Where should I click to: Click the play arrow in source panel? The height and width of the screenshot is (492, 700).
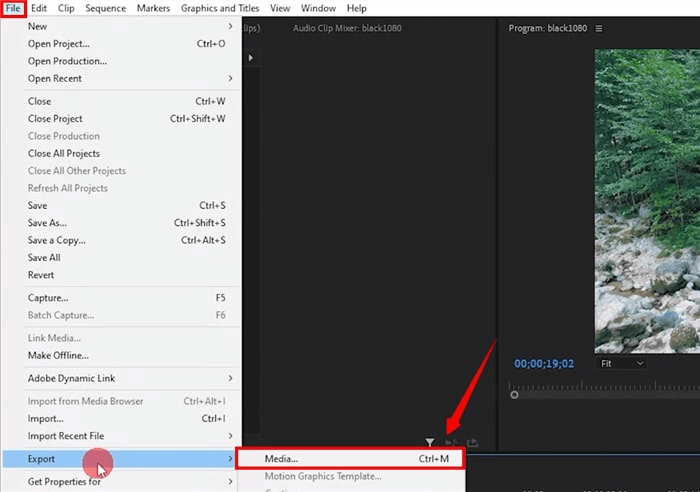coord(251,58)
